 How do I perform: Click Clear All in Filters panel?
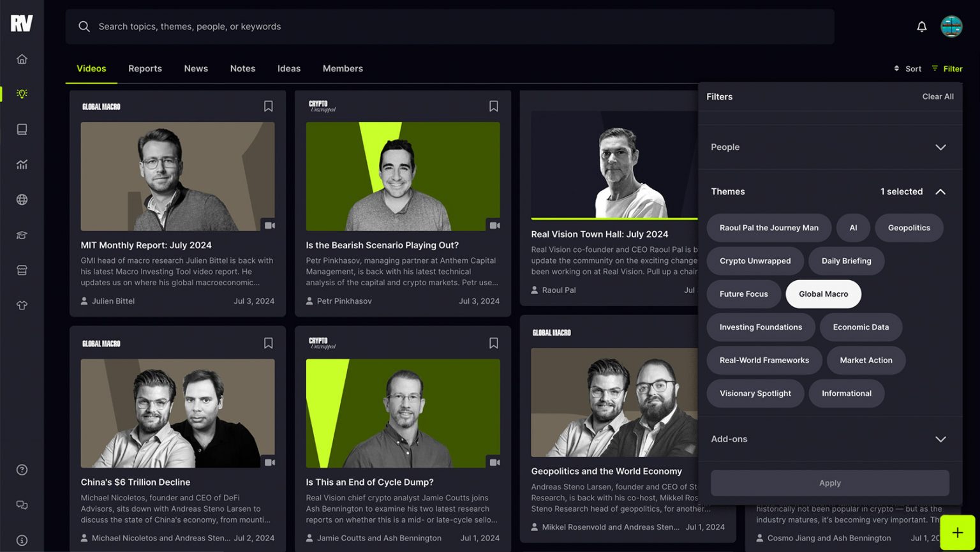coord(937,96)
